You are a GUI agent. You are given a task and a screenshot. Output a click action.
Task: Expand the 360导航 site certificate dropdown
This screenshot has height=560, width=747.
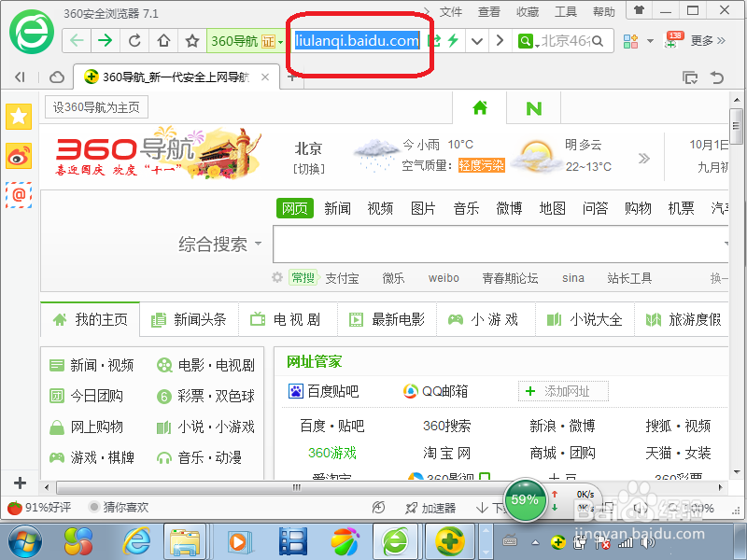281,42
